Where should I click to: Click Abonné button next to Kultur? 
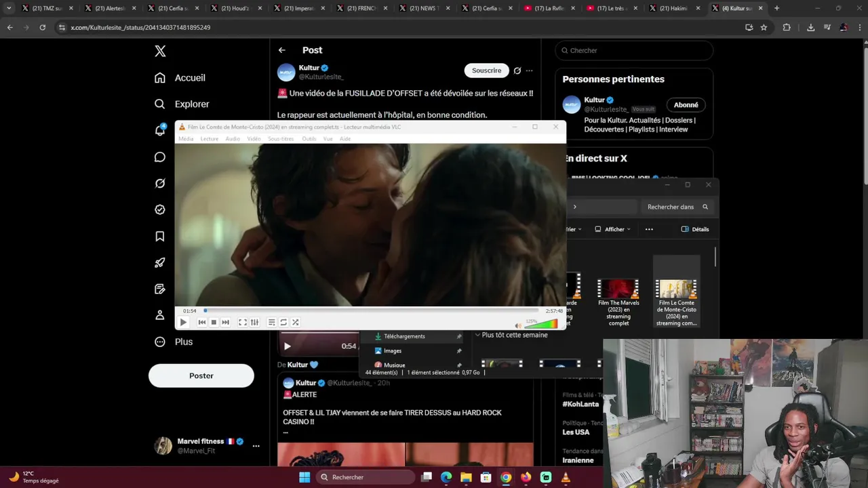point(686,105)
